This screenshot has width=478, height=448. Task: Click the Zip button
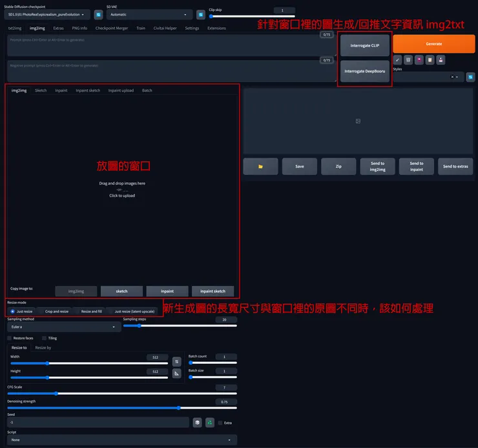[338, 166]
